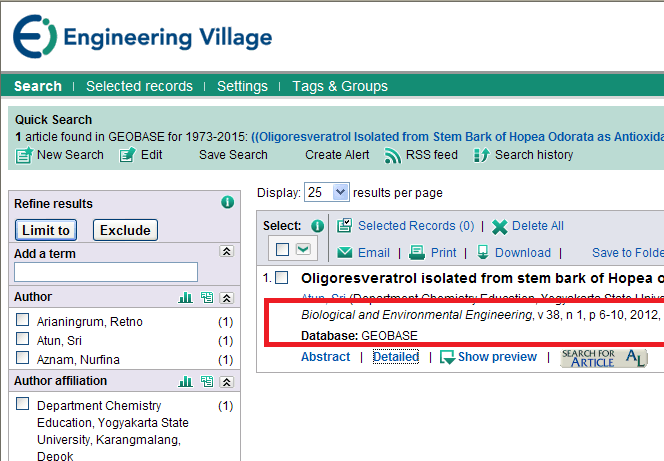Click the Download link
The width and height of the screenshot is (664, 461).
523,253
